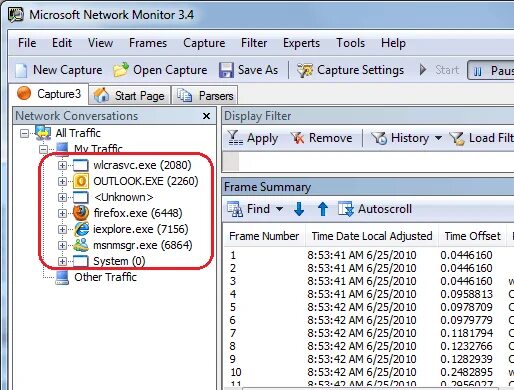Sort by Time Offset column header
The image size is (514, 390).
tap(472, 236)
